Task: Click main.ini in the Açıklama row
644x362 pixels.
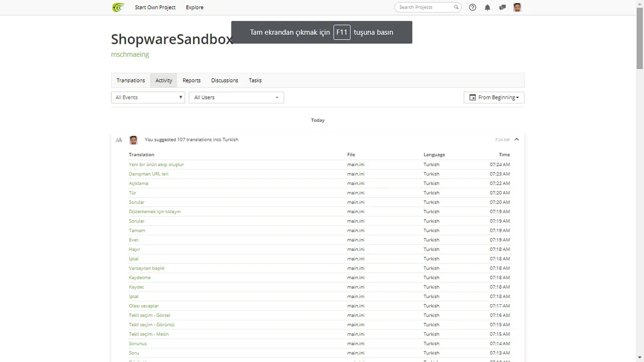Action: click(x=356, y=184)
